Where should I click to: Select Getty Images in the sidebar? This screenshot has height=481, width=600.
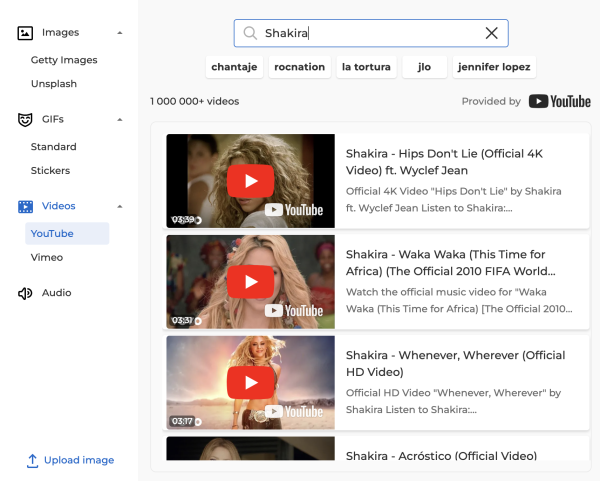pos(64,60)
